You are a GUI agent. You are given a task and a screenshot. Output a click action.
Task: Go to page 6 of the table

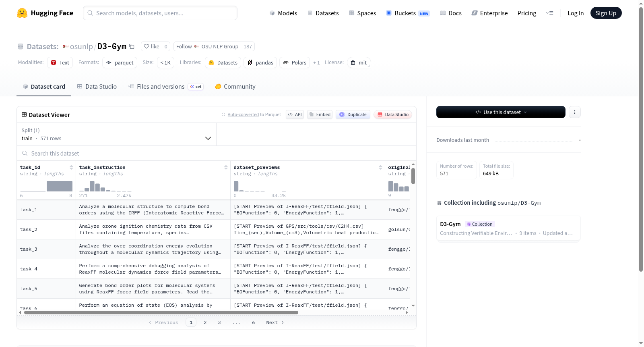(x=254, y=322)
